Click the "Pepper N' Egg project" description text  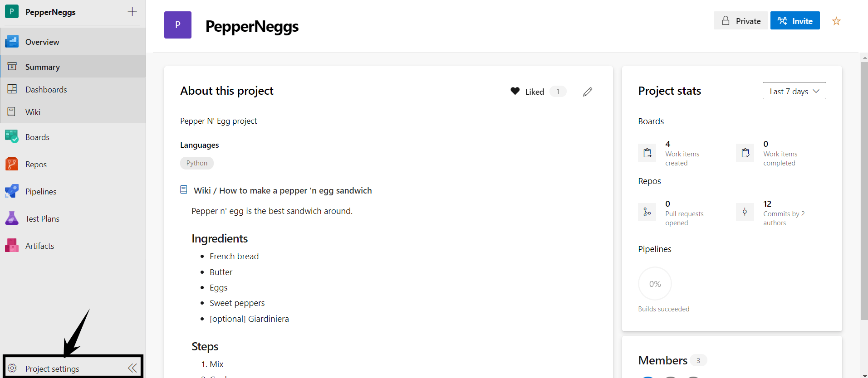[218, 121]
